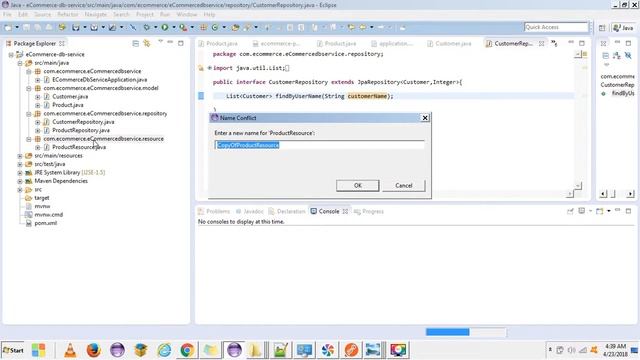The width and height of the screenshot is (640, 360).
Task: Click the New file toolbar icon
Action: click(x=8, y=27)
